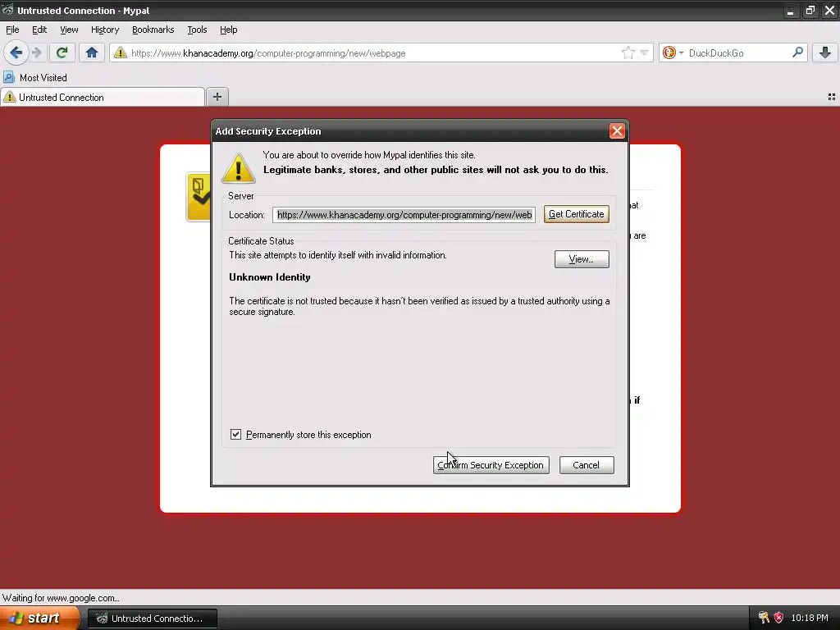
Task: Open downloads with the down-arrow icon
Action: [825, 52]
